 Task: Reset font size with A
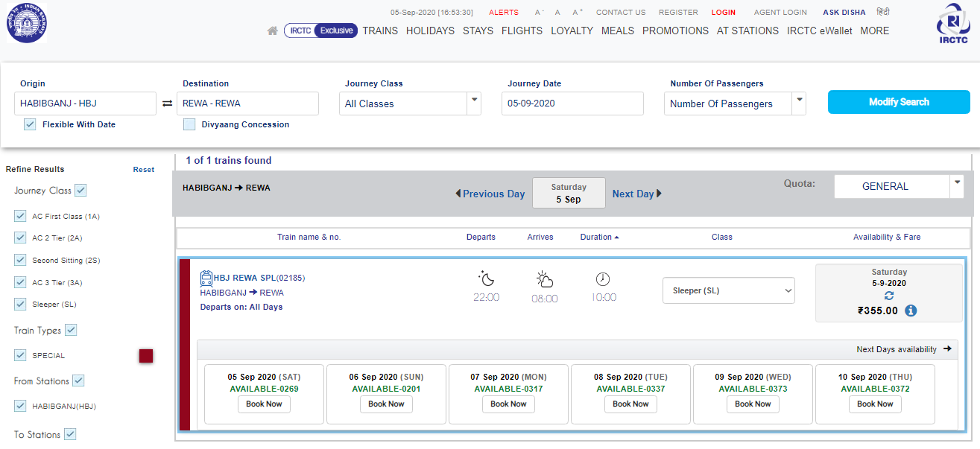pos(557,13)
